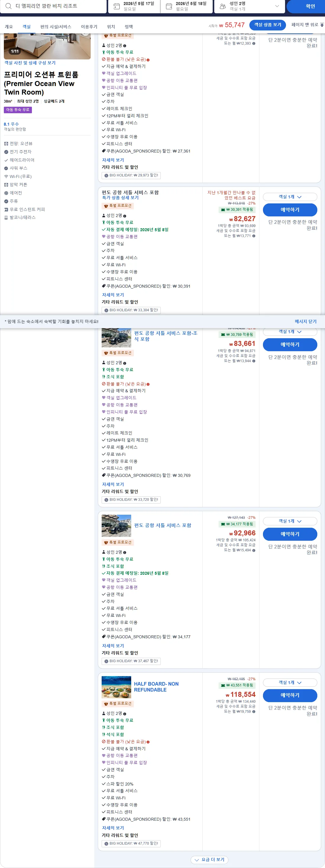Image resolution: width=325 pixels, height=868 pixels.
Task: Expand the guests and rooms dropdown chevron
Action: [x=277, y=6]
